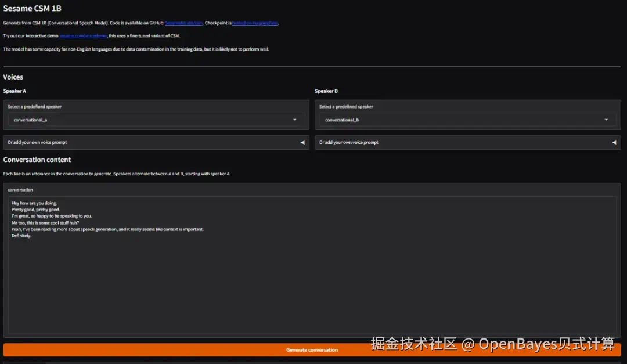
Task: Click the 'Definitely.' line in conversation
Action: [x=21, y=236]
